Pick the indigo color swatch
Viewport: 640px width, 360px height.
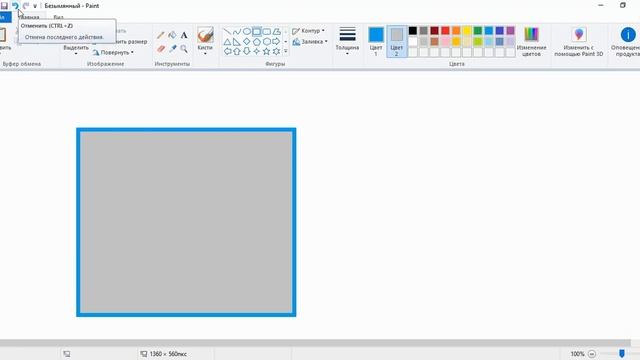pos(500,31)
